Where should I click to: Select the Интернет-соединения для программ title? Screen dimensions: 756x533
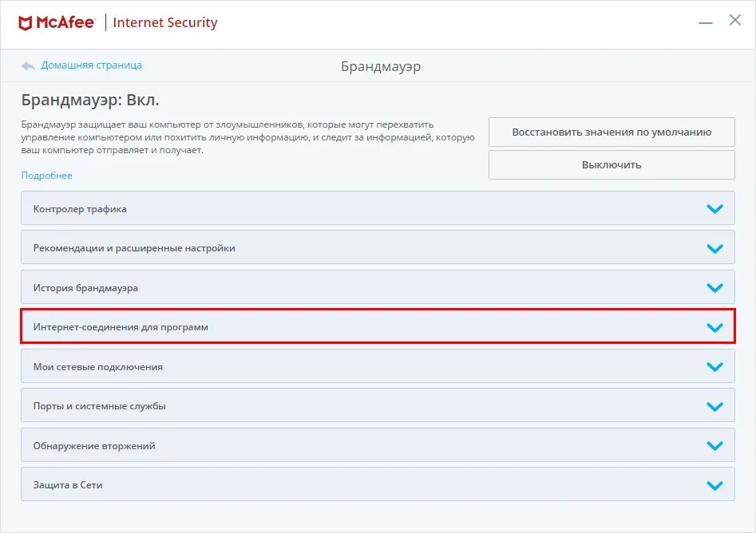pyautogui.click(x=121, y=327)
